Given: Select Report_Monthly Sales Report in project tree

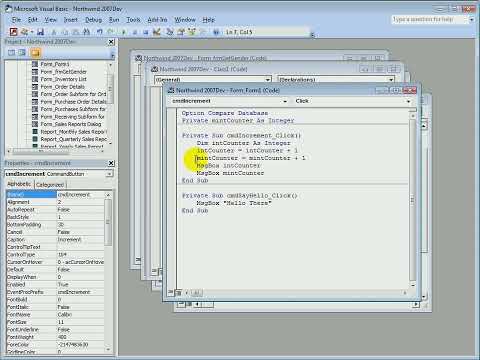Looking at the screenshot, I should (73, 132).
